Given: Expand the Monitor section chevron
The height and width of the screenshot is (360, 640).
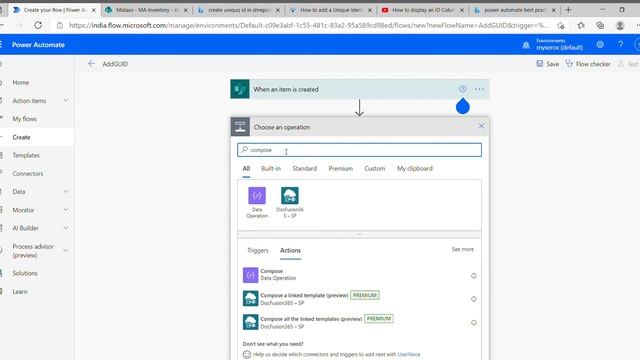Looking at the screenshot, I should (66, 210).
